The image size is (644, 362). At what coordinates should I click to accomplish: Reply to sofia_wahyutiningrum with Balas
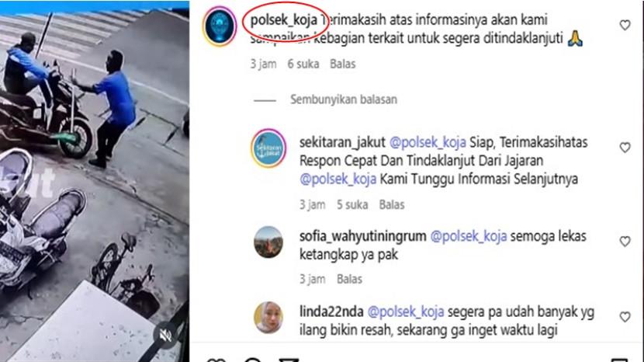(349, 280)
